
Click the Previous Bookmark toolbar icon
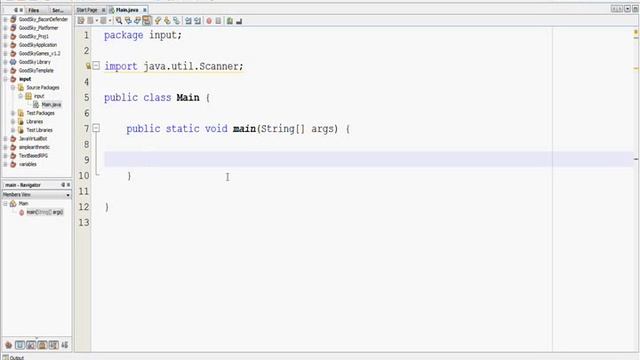click(x=158, y=21)
